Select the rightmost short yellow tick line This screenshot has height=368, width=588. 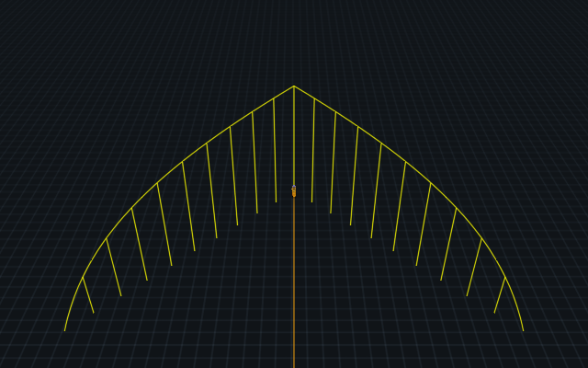[x=500, y=295]
